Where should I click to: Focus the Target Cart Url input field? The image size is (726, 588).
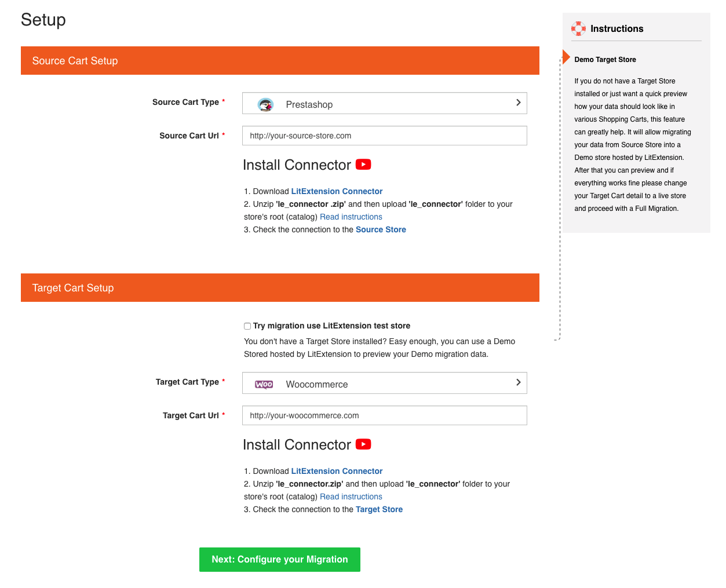pos(384,415)
